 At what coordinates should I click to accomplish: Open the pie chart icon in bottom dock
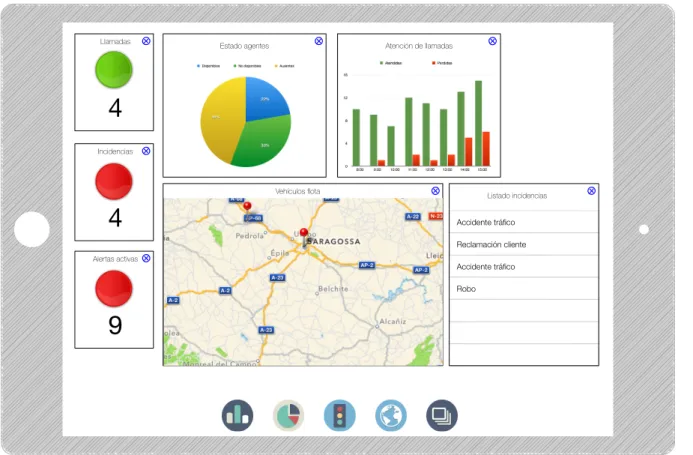289,415
